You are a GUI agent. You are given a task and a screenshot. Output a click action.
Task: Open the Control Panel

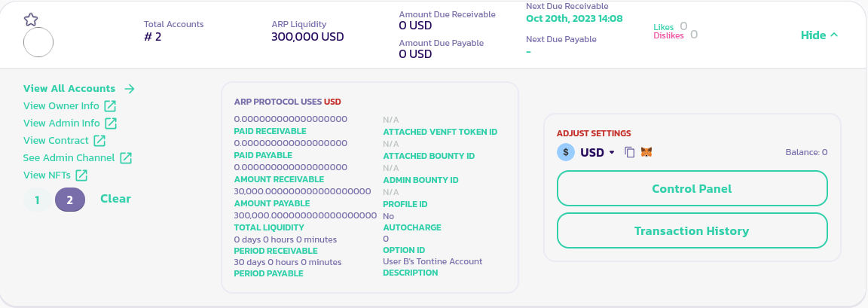692,188
